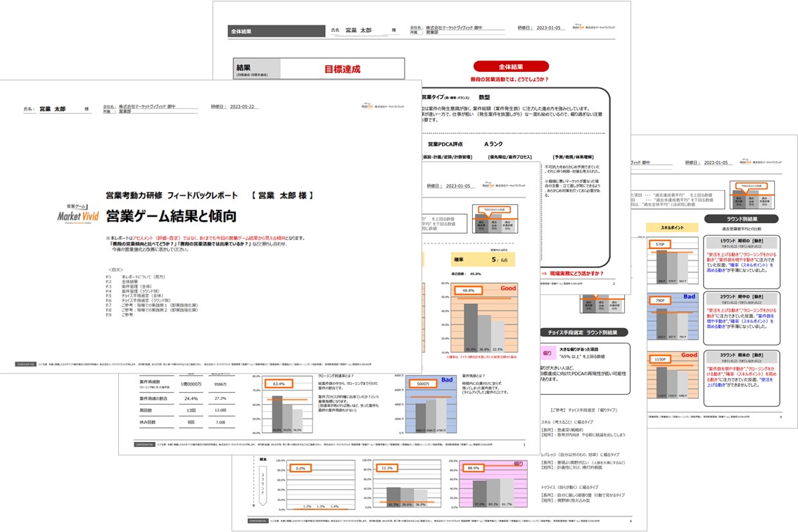
Task: Click the 目標達成 result text
Action: [x=343, y=69]
